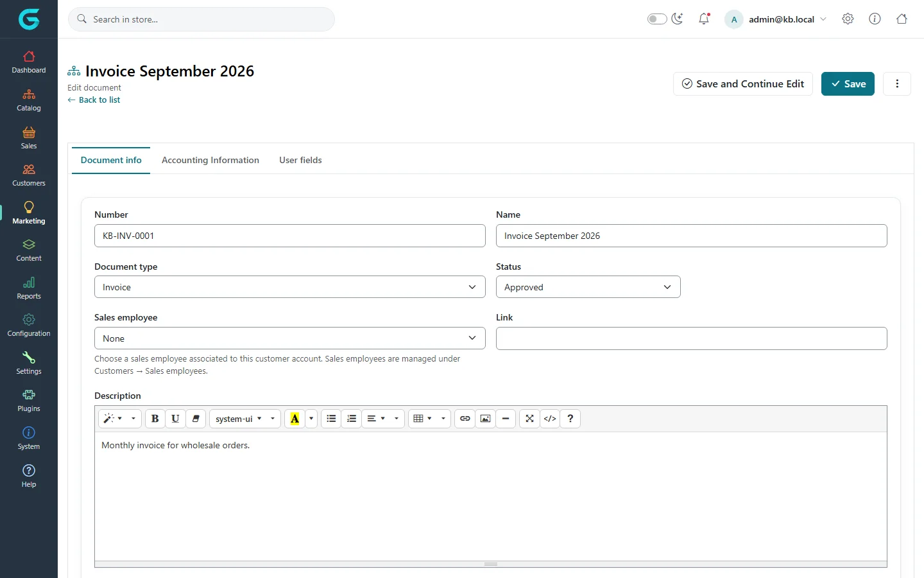This screenshot has height=578, width=924.
Task: Click the Save button
Action: (848, 83)
